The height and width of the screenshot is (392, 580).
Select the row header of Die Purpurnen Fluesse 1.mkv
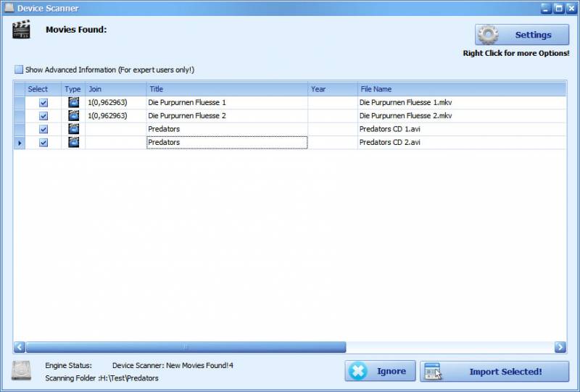coord(20,102)
